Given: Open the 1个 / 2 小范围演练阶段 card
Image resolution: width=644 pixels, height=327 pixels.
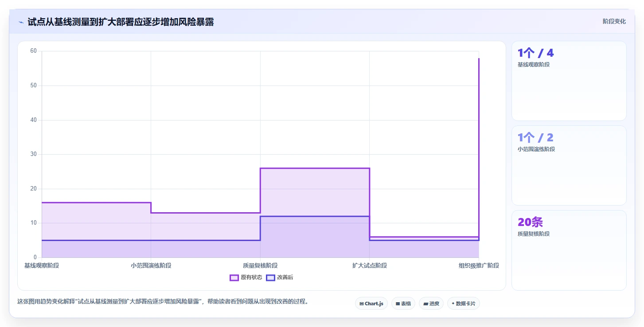Looking at the screenshot, I should (569, 165).
